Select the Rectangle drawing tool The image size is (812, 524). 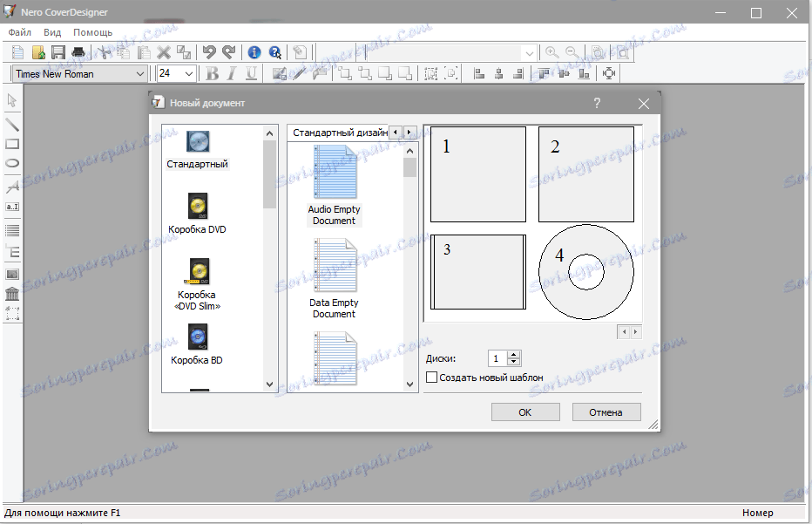12,144
